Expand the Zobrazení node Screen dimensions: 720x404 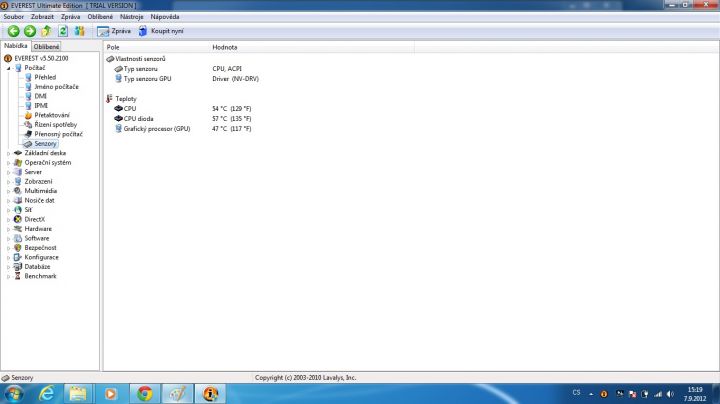pos(8,182)
